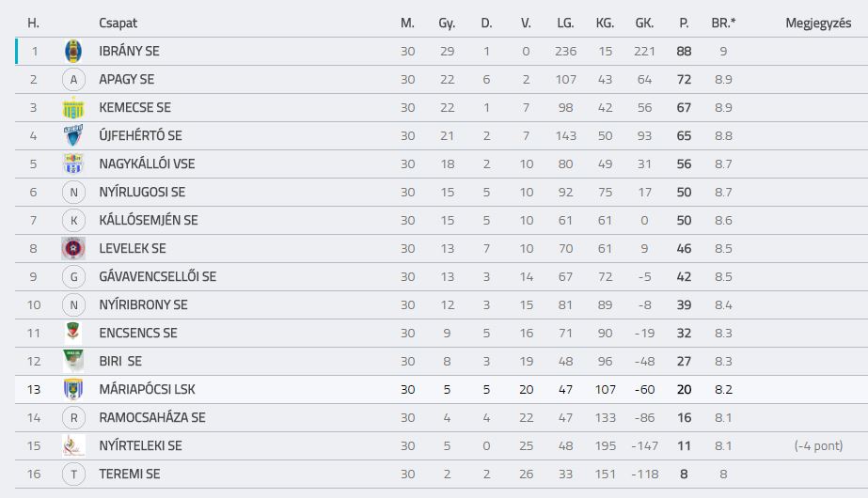Viewport: 868px width, 498px height.
Task: Open the Máriapócsi LSK shield logo
Action: coord(73,389)
